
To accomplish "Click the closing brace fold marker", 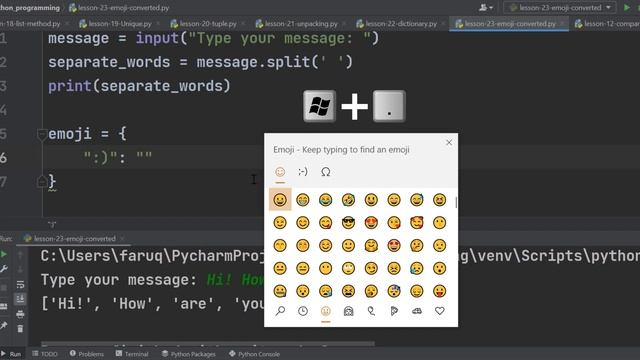I will [42, 181].
